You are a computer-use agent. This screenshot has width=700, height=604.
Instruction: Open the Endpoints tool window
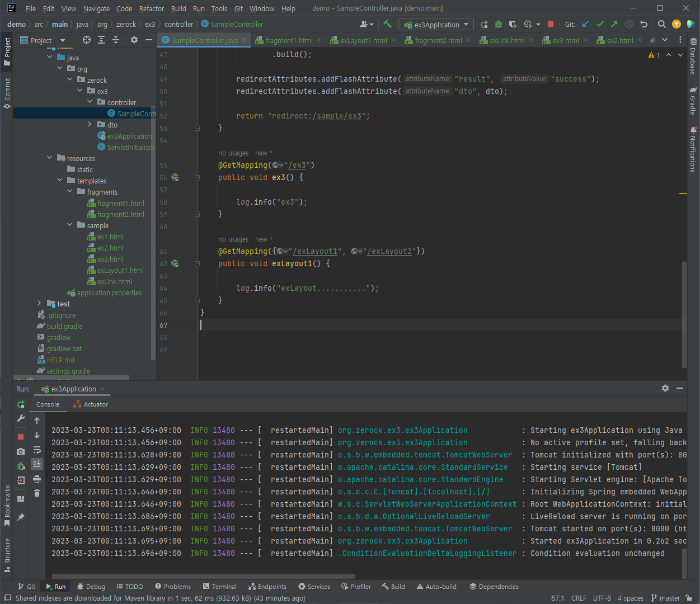click(267, 587)
